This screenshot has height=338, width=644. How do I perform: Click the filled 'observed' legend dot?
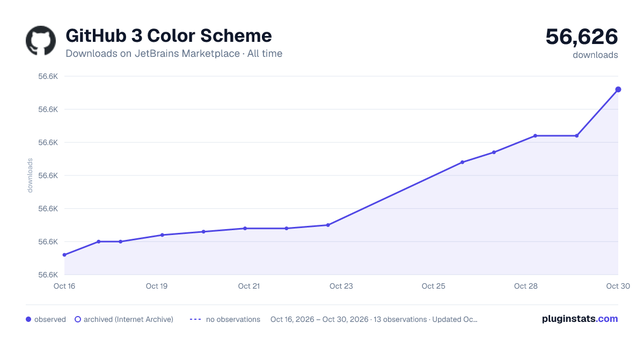pos(28,319)
